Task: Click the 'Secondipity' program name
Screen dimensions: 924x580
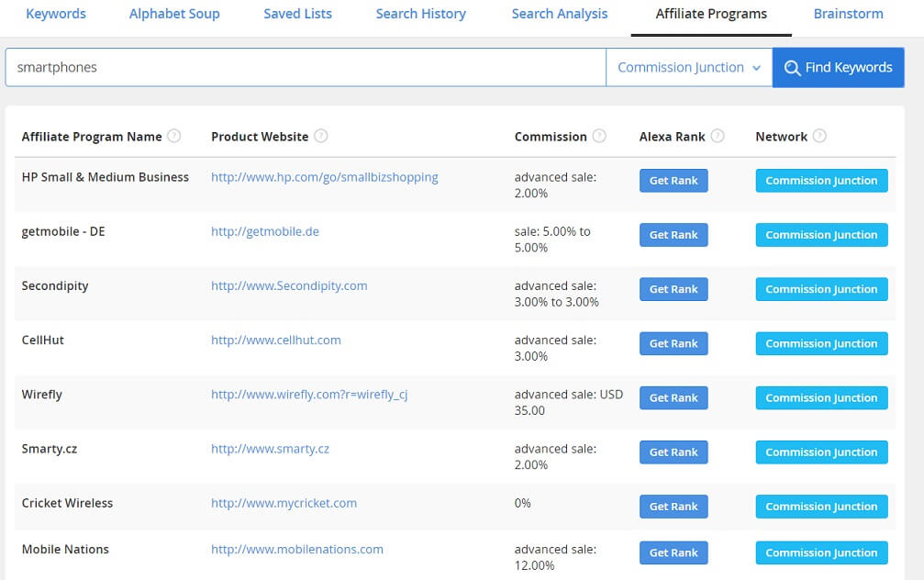Action: point(55,286)
